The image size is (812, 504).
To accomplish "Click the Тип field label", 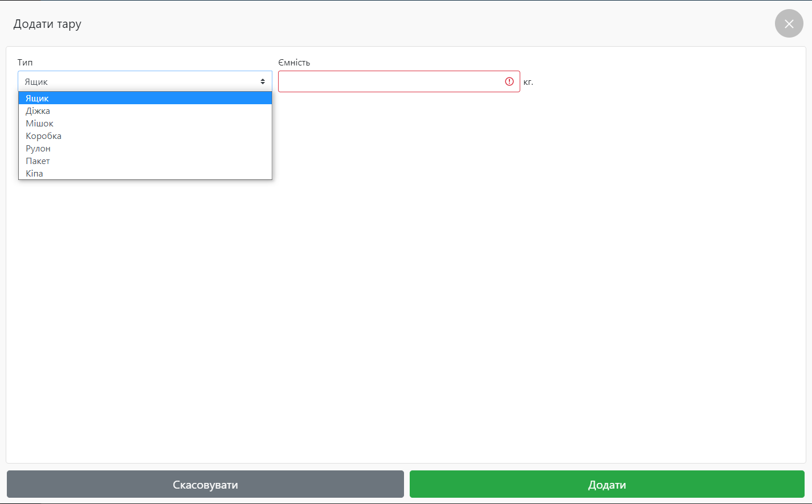I will (25, 63).
